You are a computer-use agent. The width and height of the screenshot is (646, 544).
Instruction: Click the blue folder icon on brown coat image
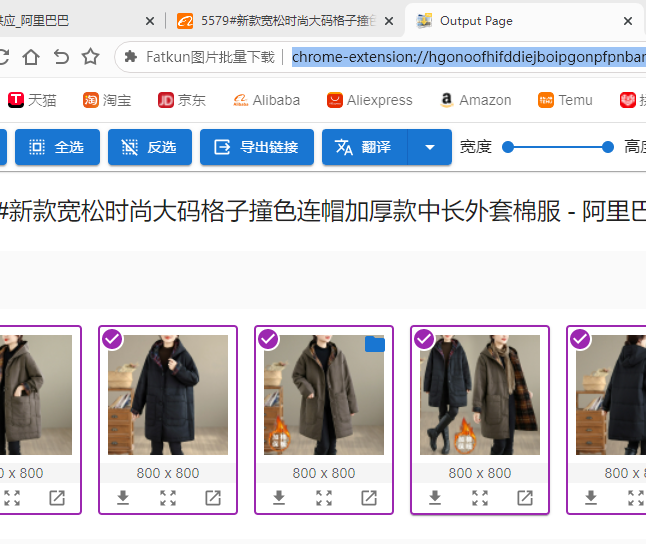pos(374,344)
